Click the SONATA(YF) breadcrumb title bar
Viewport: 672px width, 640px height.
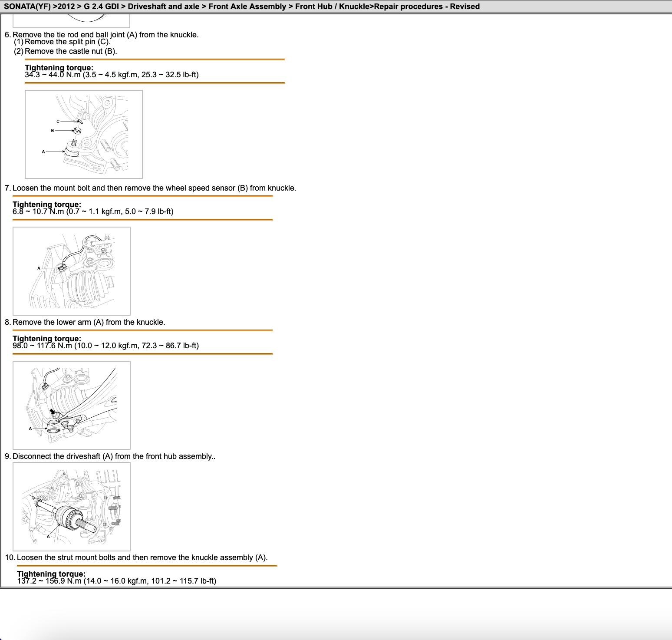click(x=241, y=7)
